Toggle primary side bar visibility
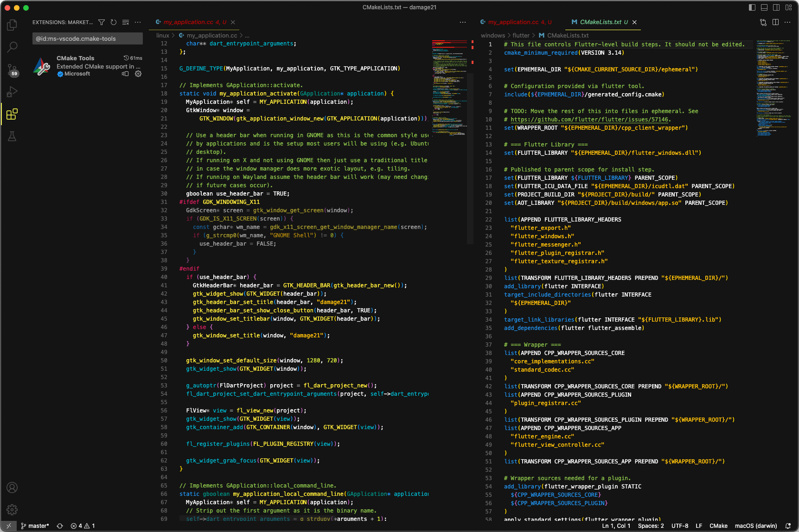This screenshot has width=799, height=532. pos(752,7)
